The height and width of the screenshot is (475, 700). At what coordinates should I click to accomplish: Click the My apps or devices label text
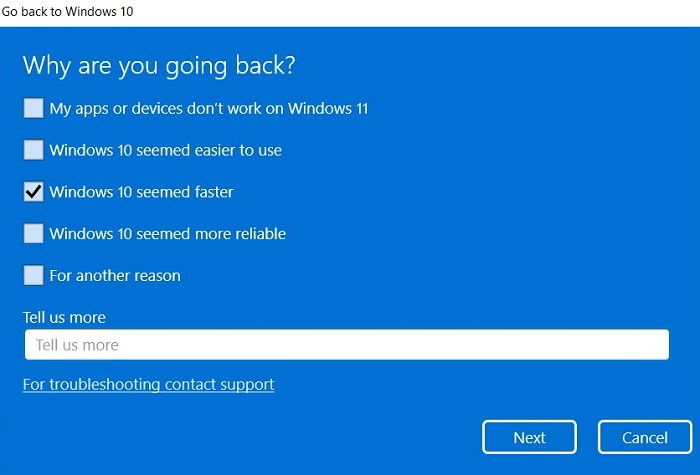tap(209, 108)
